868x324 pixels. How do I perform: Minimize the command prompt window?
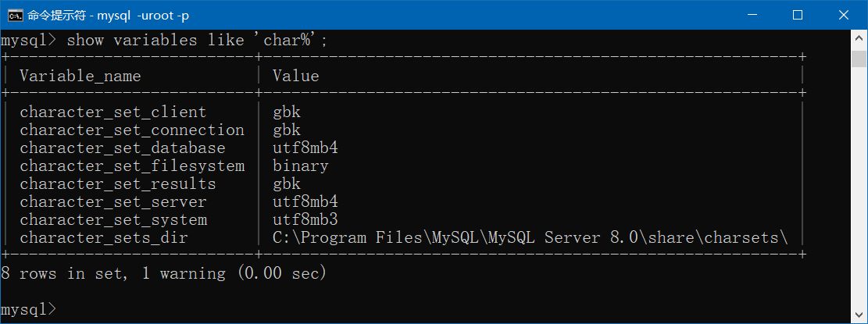tap(752, 15)
